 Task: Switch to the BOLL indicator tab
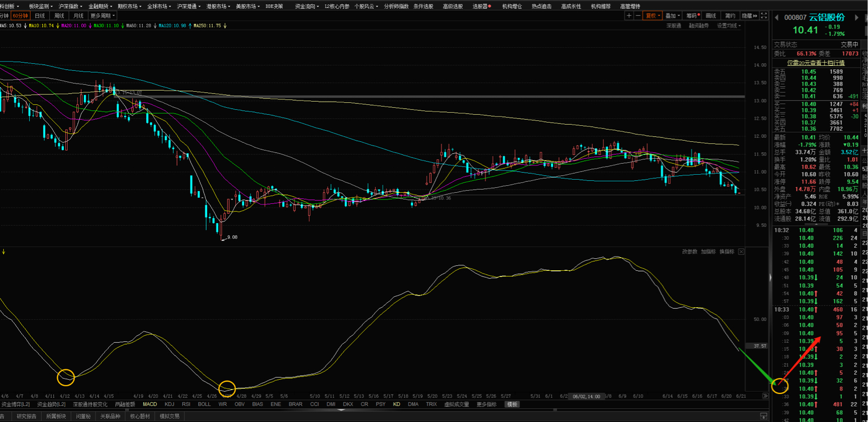pos(204,404)
